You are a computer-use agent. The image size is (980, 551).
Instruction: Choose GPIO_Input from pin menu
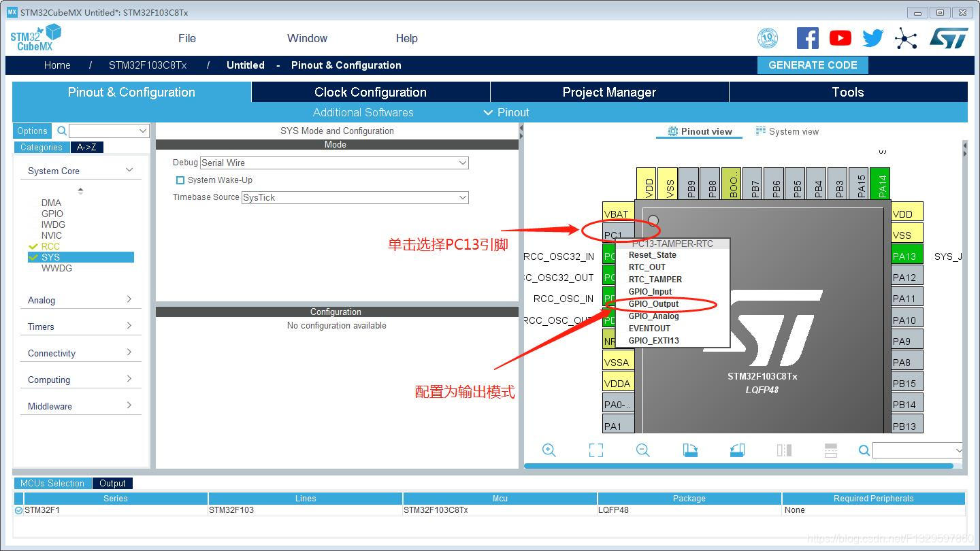(650, 292)
